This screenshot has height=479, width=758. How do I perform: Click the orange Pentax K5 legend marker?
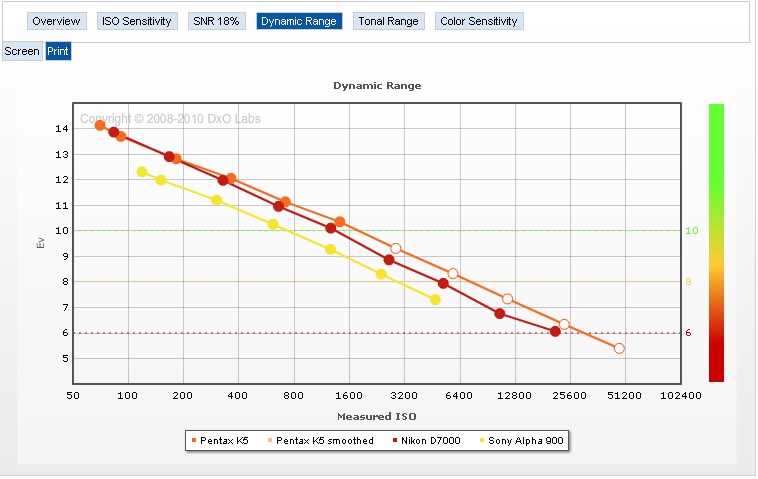click(x=194, y=440)
